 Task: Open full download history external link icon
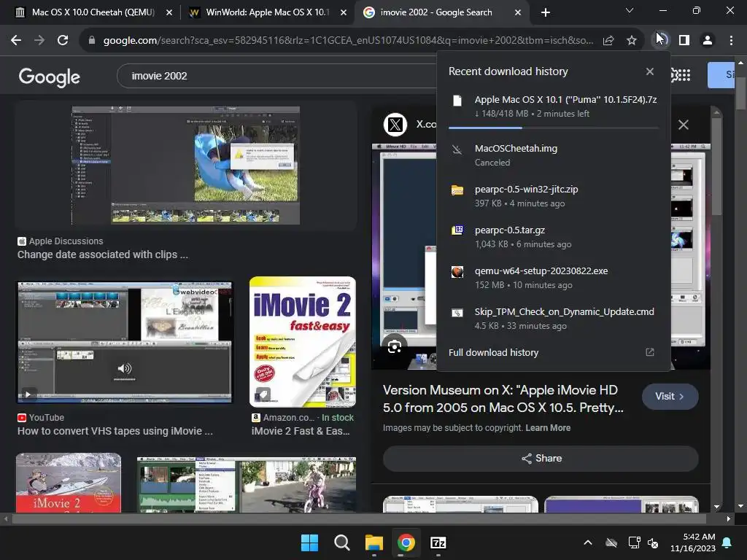650,352
